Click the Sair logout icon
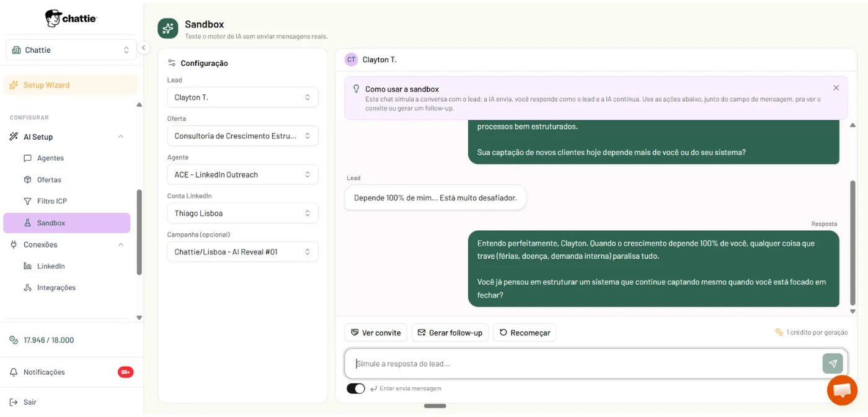 pyautogui.click(x=14, y=402)
